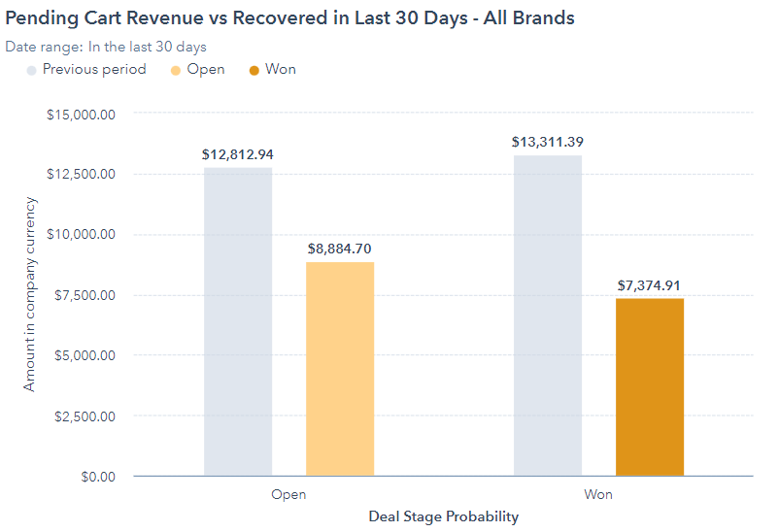Select the gray previous period bar for Won
Viewport: 779px width, 532px height.
548,316
